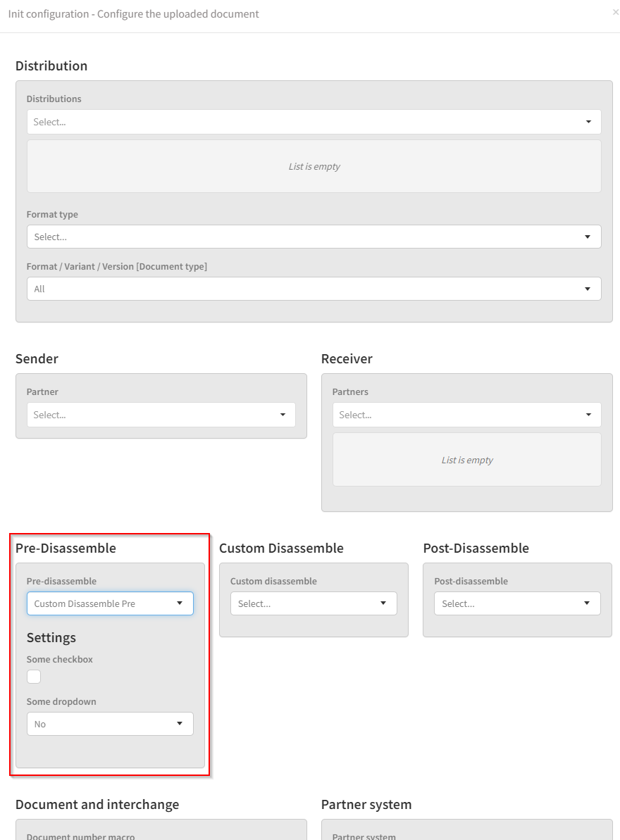The height and width of the screenshot is (840, 620).
Task: Click the arrow on Format / Variant / Version field
Action: coord(587,289)
